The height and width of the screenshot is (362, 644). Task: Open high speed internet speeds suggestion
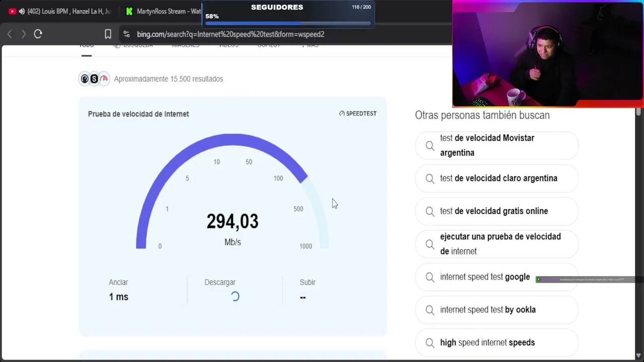point(497,342)
